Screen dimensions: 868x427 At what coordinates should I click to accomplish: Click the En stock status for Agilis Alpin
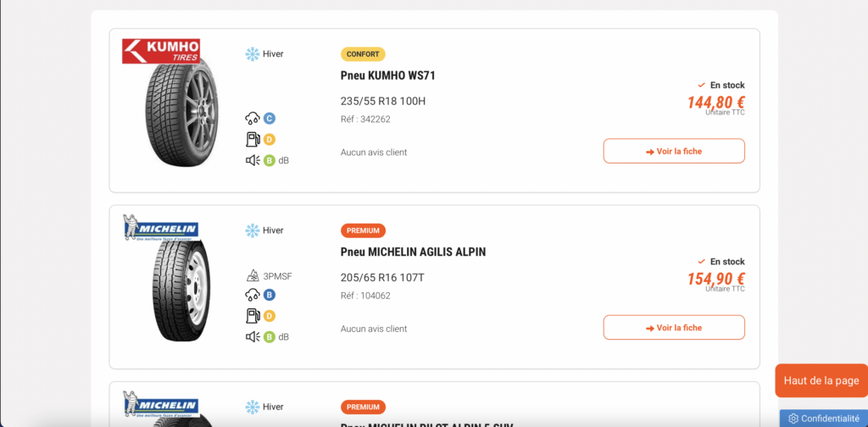721,262
